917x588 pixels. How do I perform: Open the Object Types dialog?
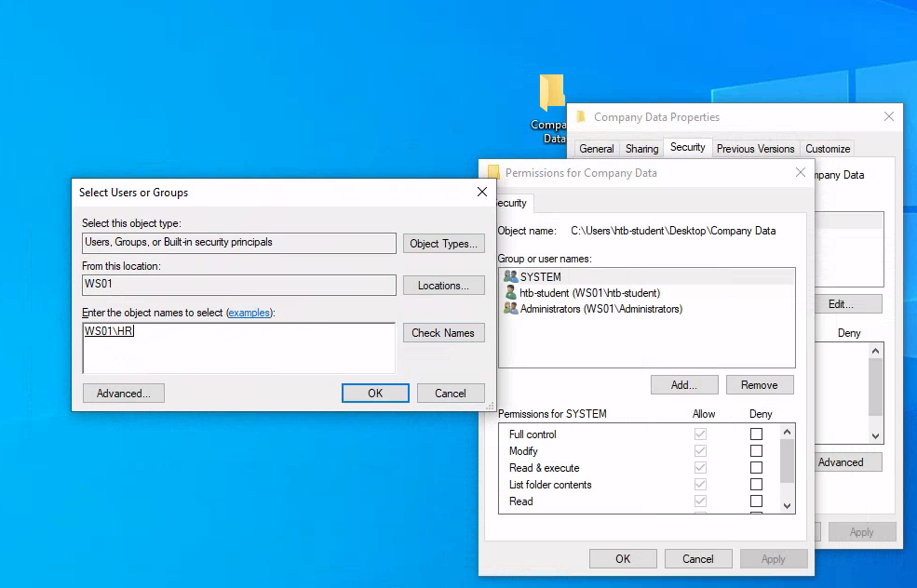(x=444, y=244)
